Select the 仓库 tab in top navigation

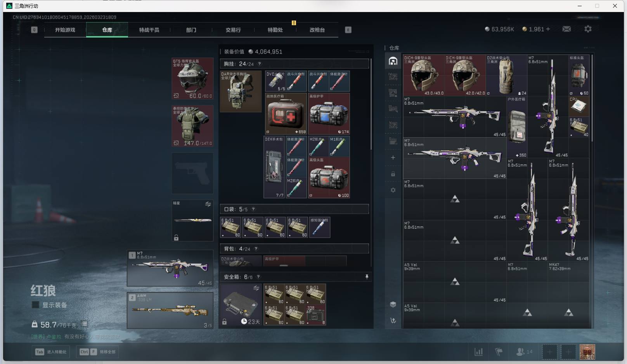click(x=107, y=30)
